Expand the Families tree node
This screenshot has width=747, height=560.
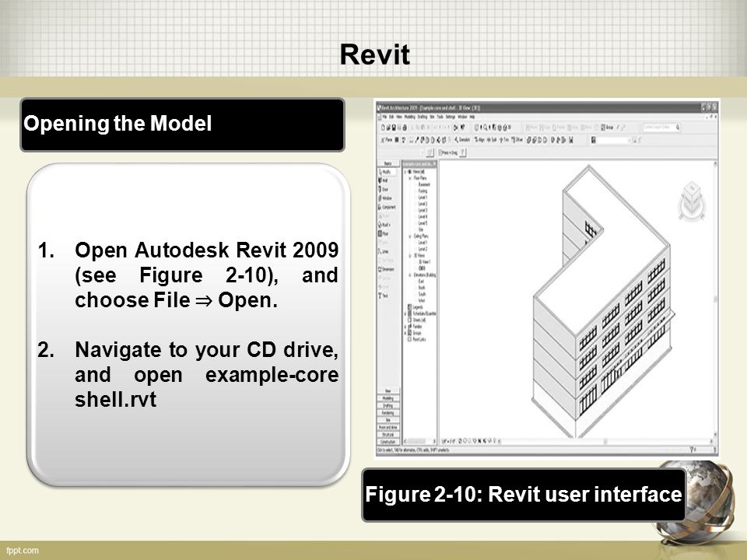(x=405, y=326)
